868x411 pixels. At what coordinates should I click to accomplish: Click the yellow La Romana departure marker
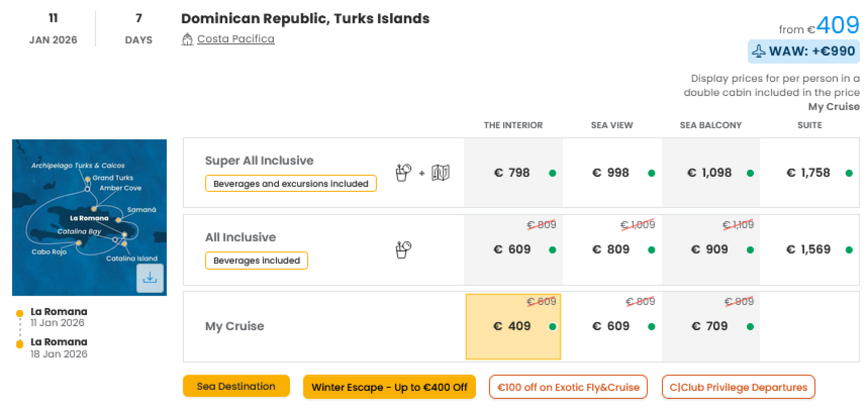tap(20, 313)
